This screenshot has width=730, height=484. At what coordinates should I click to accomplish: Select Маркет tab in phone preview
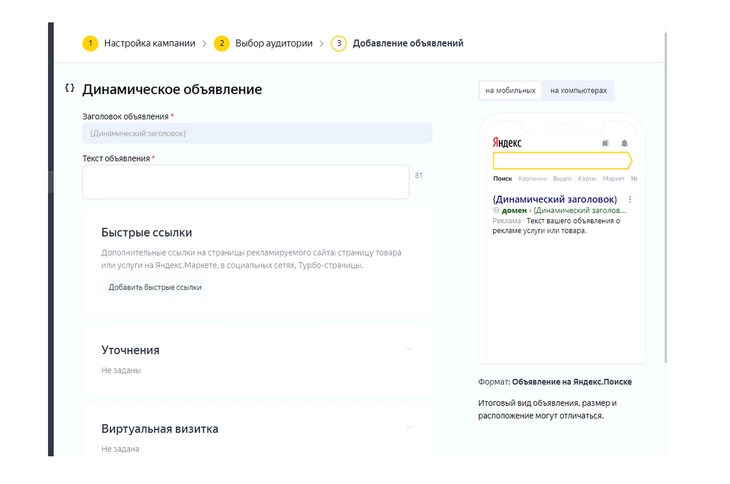[x=613, y=178]
